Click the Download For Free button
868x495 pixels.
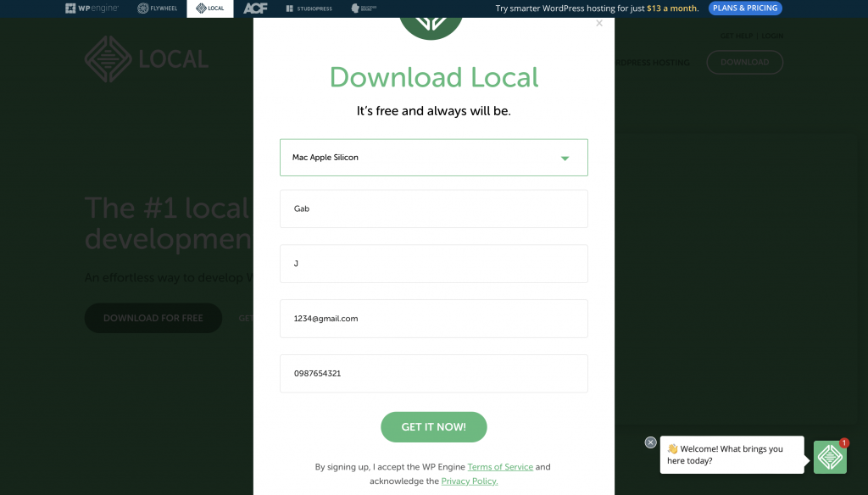(153, 318)
